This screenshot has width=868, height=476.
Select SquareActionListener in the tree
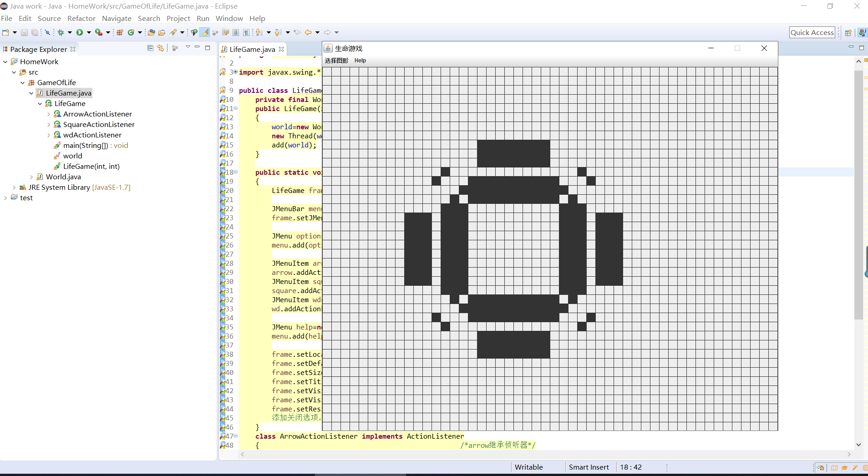[x=99, y=125]
